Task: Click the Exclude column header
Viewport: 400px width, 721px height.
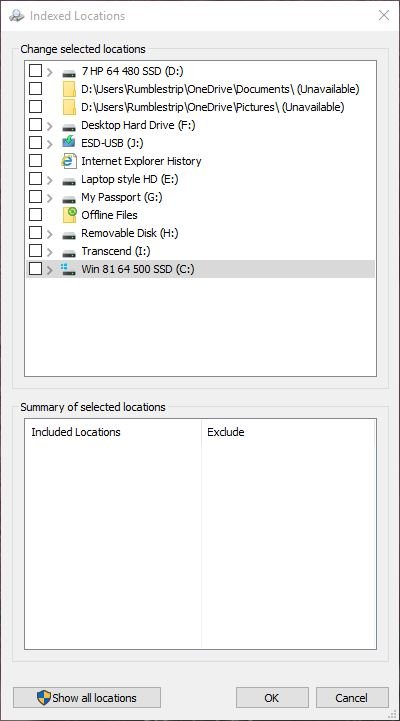Action: click(x=226, y=432)
